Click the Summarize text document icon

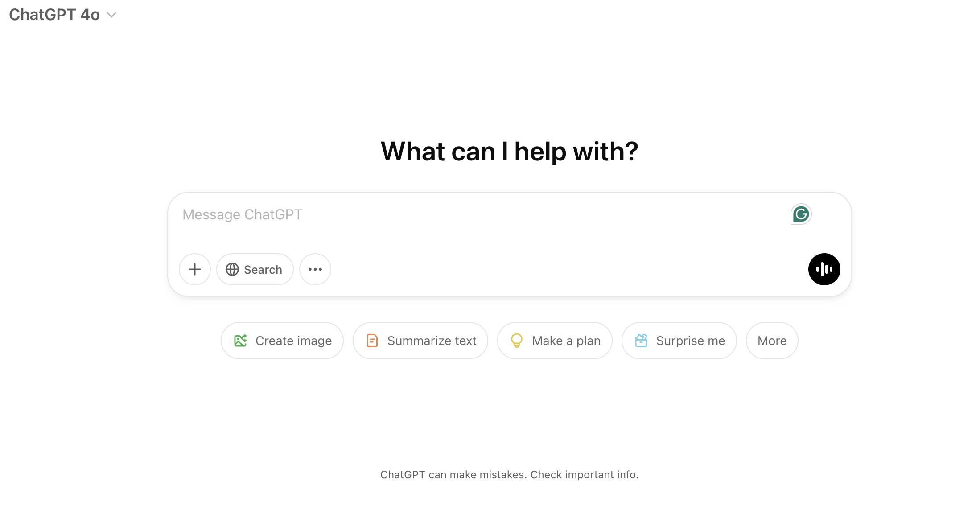372,340
